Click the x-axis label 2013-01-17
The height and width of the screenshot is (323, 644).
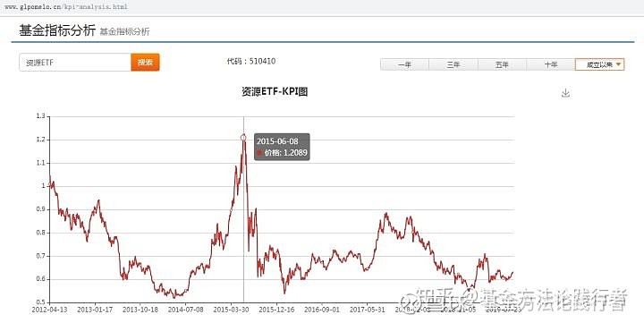(x=95, y=310)
